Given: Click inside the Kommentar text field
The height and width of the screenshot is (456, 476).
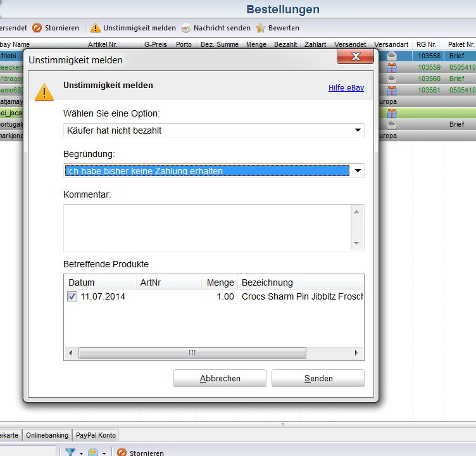Looking at the screenshot, I should pyautogui.click(x=207, y=227).
